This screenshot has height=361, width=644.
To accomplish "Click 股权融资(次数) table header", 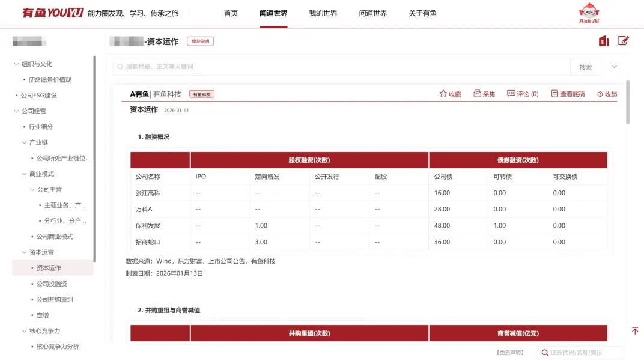I will coord(309,160).
